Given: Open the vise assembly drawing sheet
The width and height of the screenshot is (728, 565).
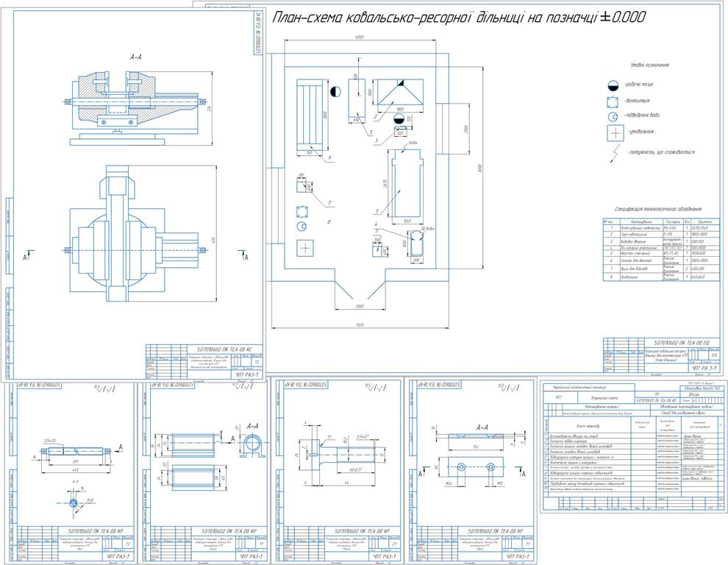Looking at the screenshot, I should click(135, 195).
